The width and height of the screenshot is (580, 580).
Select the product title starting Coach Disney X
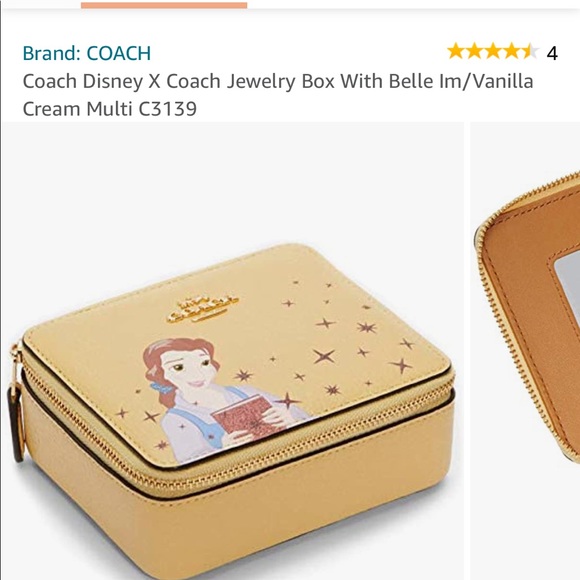coord(278,95)
